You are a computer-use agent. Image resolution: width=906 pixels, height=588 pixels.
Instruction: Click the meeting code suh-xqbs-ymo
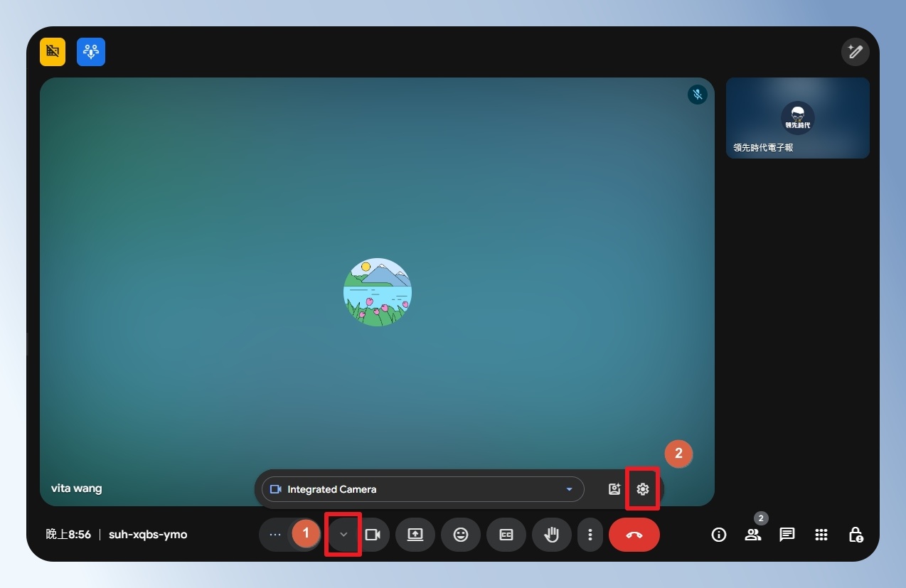pyautogui.click(x=148, y=534)
